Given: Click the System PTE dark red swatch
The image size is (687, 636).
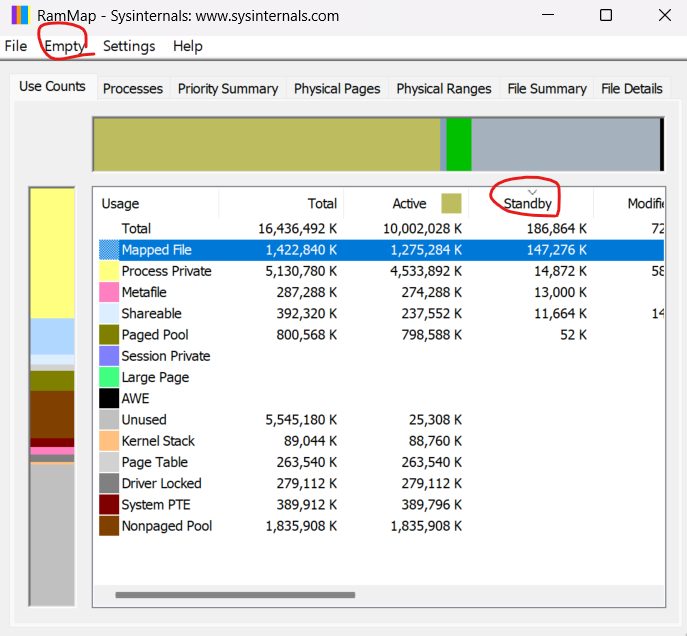Looking at the screenshot, I should [109, 505].
